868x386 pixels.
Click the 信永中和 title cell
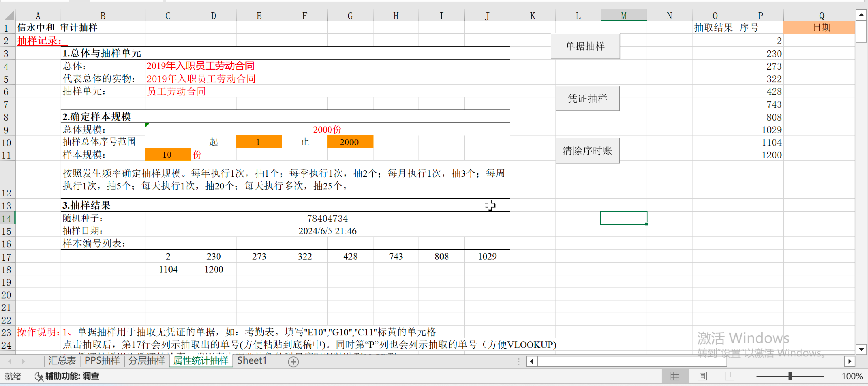coord(38,27)
